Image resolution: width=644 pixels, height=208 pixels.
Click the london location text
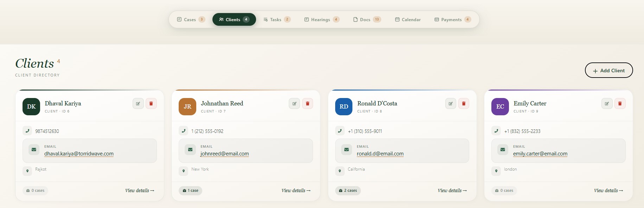[x=510, y=169]
